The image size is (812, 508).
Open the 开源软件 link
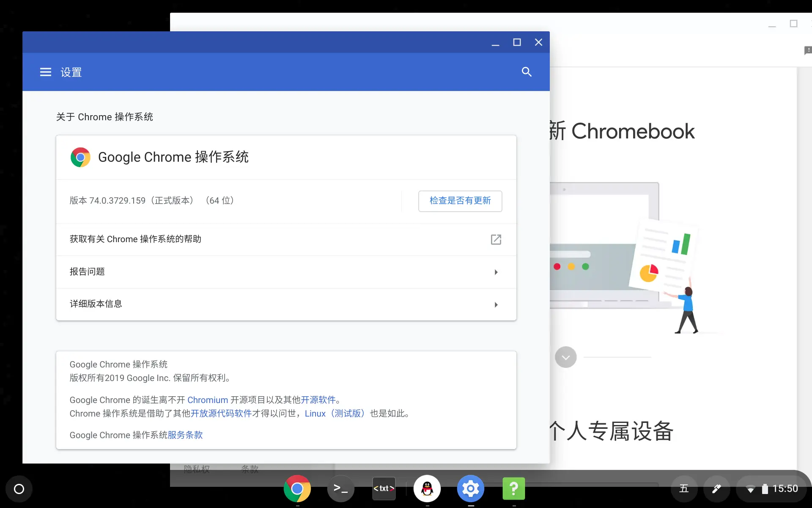click(x=318, y=400)
